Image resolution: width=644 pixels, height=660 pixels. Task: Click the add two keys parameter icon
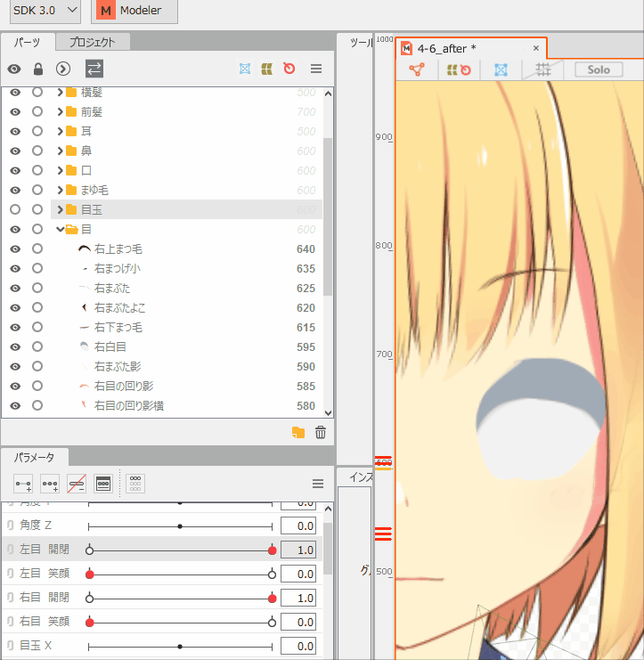(23, 484)
